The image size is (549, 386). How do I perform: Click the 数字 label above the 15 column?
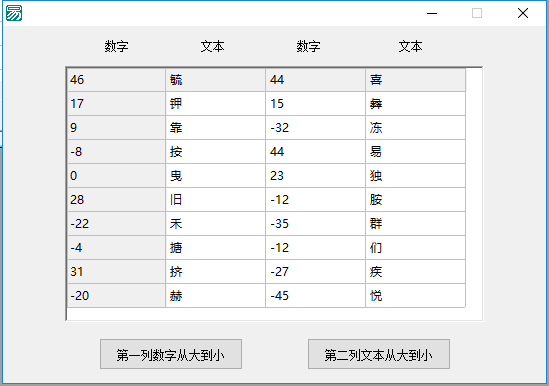click(308, 46)
